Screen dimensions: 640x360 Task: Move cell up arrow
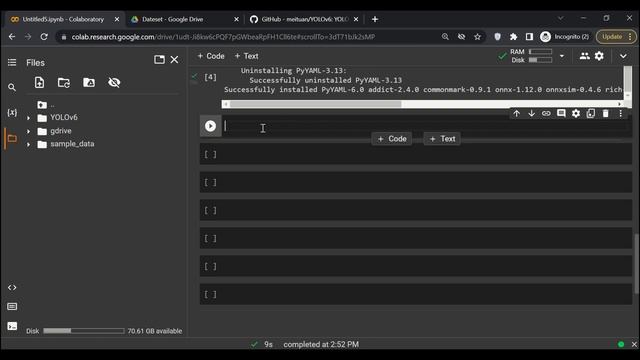pyautogui.click(x=516, y=113)
